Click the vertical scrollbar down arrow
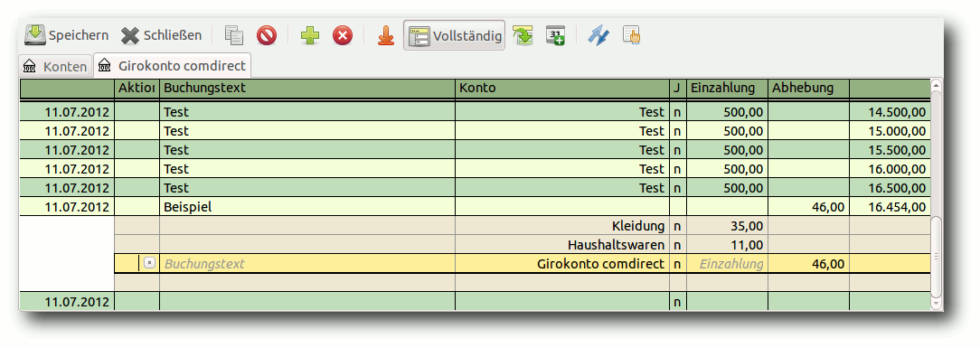This screenshot has width=980, height=348. tap(937, 303)
